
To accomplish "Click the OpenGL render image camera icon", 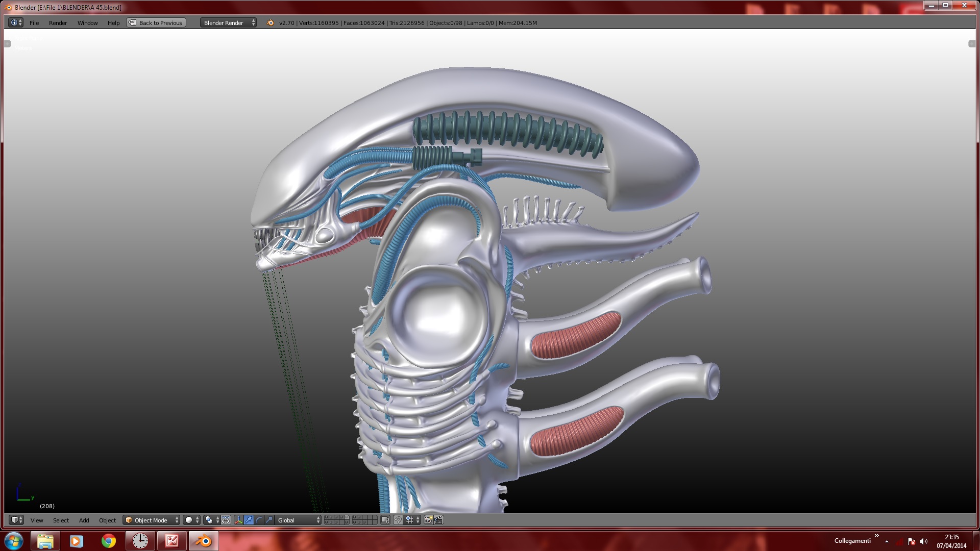I will pyautogui.click(x=429, y=520).
